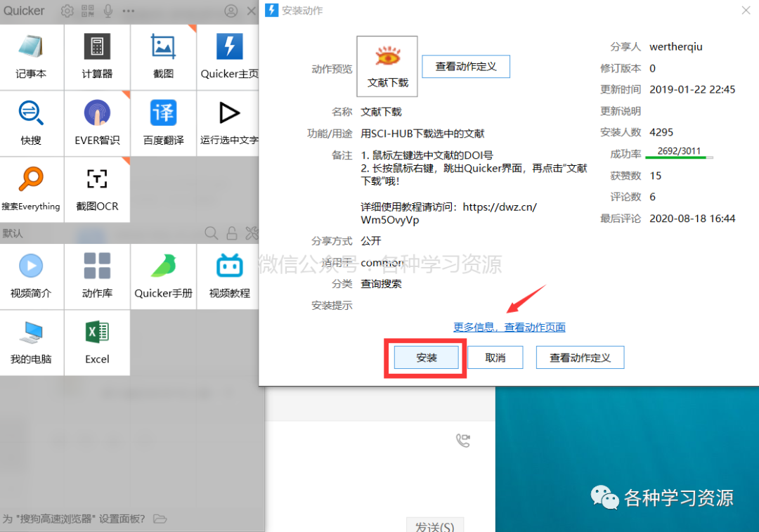Image resolution: width=759 pixels, height=532 pixels.
Task: Launch the 百度翻译 translate action
Action: (163, 124)
